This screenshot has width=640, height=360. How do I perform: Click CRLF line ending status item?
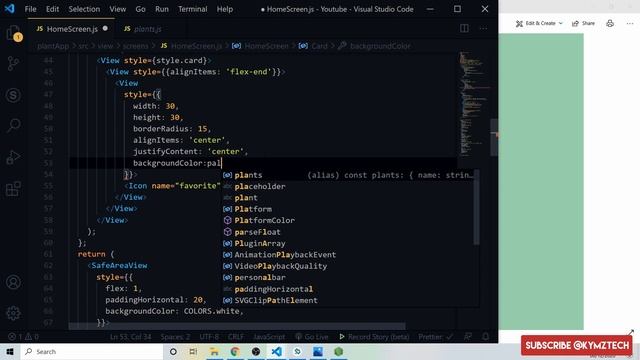(x=236, y=337)
